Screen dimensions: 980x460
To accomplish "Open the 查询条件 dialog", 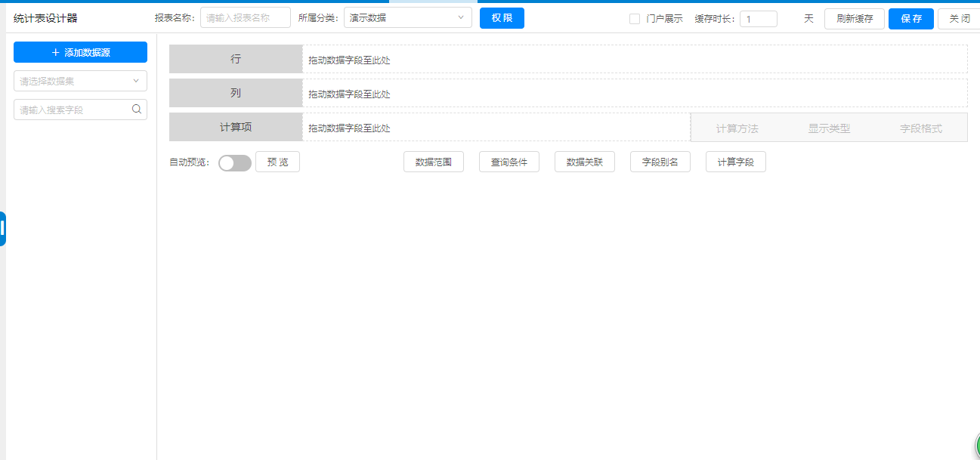I will click(x=509, y=162).
